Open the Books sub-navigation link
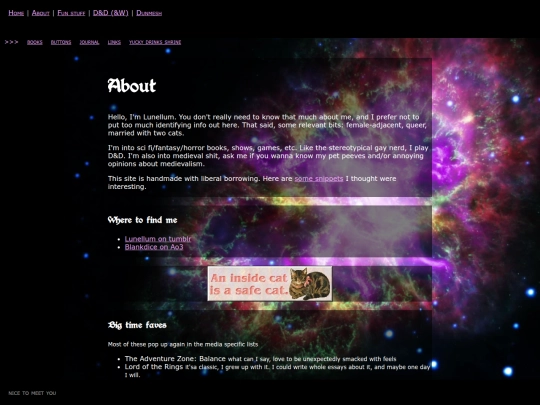The height and width of the screenshot is (405, 540). 35,42
